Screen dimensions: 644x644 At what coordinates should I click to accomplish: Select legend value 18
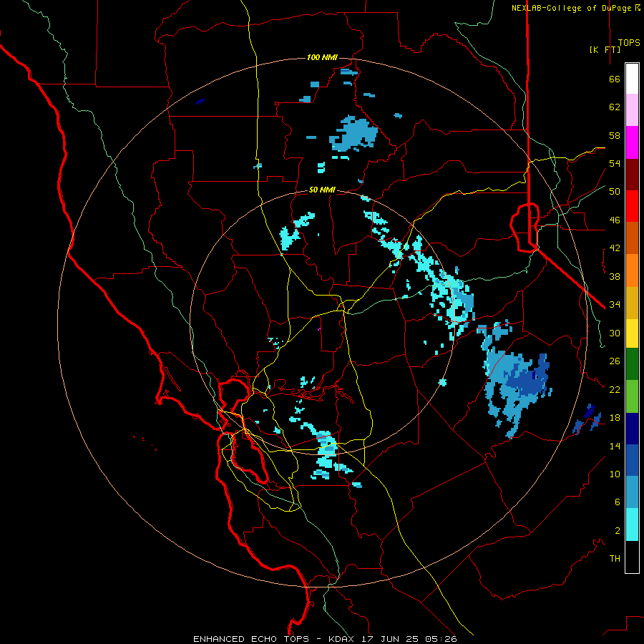pyautogui.click(x=615, y=418)
